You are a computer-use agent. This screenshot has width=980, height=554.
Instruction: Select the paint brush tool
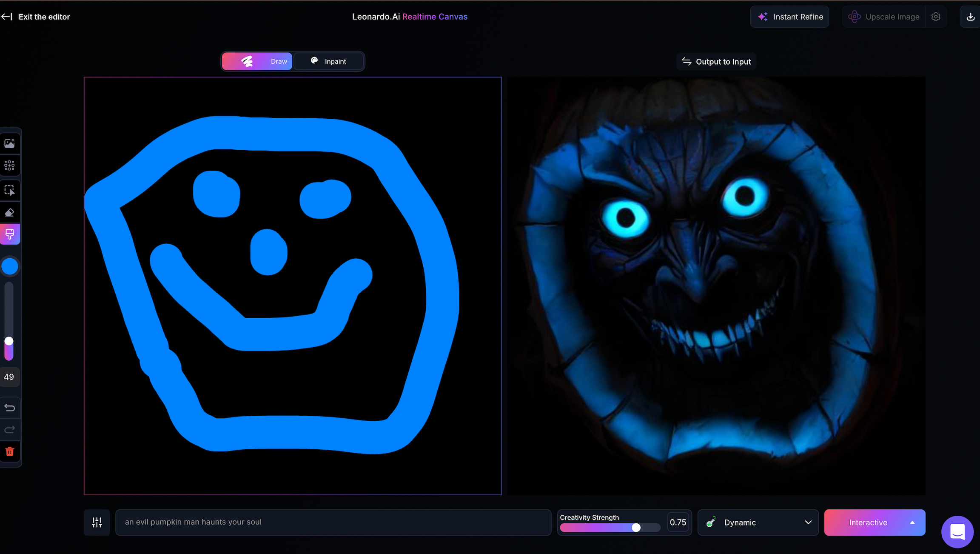9,234
